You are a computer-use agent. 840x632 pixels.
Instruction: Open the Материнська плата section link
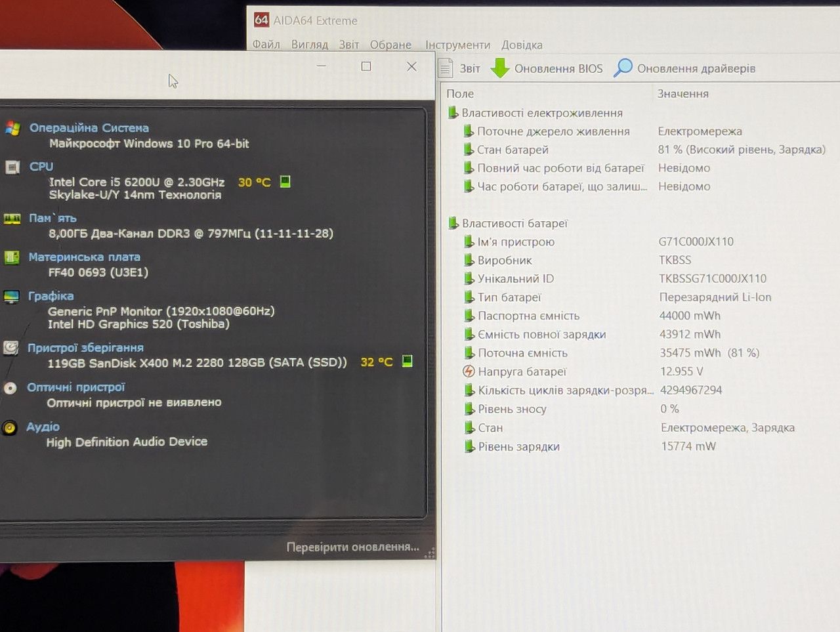84,257
